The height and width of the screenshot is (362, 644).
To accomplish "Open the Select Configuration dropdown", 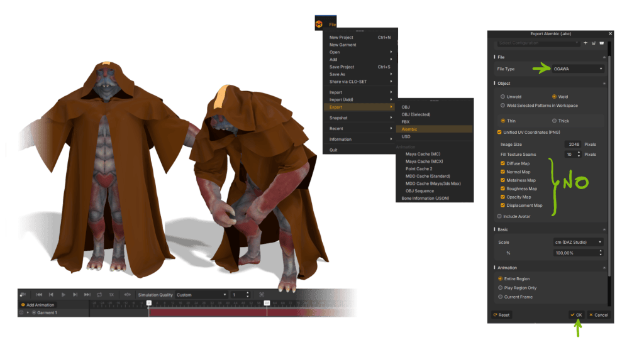I will pos(538,43).
